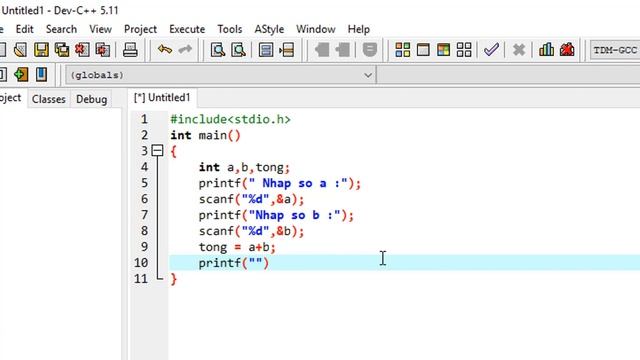Screen dimensions: 640x360
Task: Click the Stop Execution X icon
Action: point(519,50)
